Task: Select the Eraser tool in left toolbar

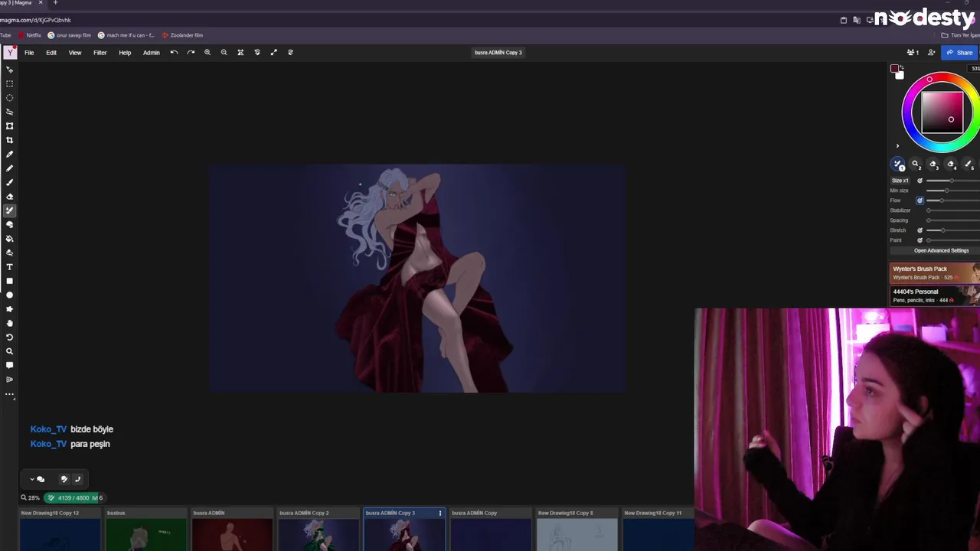Action: point(10,197)
